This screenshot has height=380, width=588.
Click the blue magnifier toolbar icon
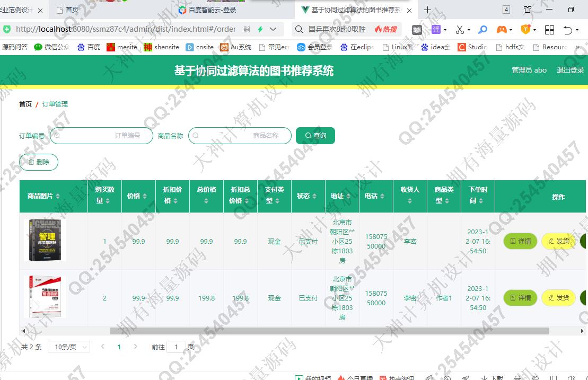pyautogui.click(x=483, y=30)
